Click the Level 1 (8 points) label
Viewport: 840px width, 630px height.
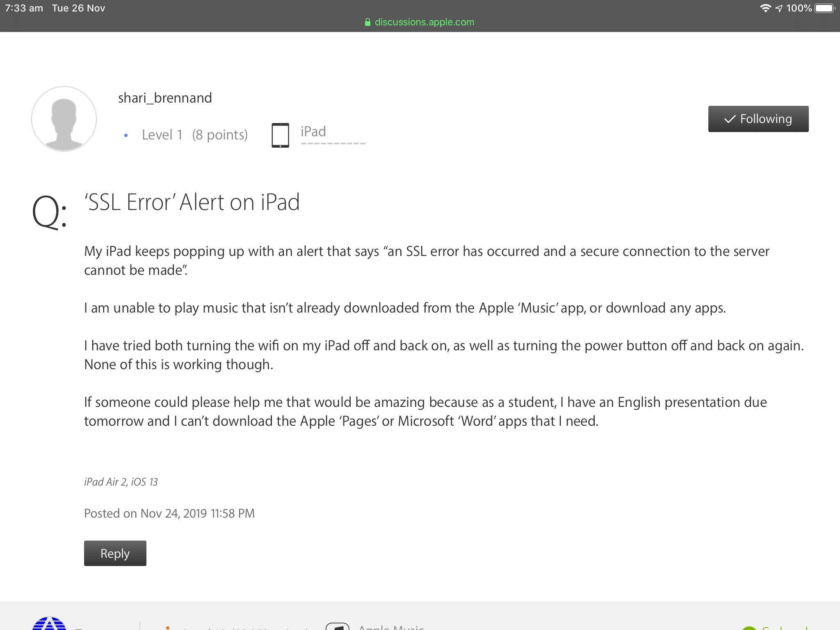pyautogui.click(x=194, y=135)
